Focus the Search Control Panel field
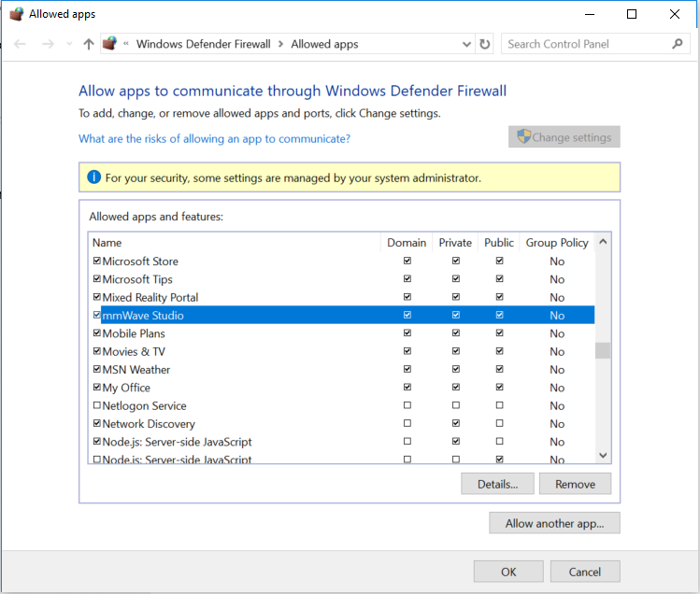This screenshot has height=594, width=700. [595, 44]
